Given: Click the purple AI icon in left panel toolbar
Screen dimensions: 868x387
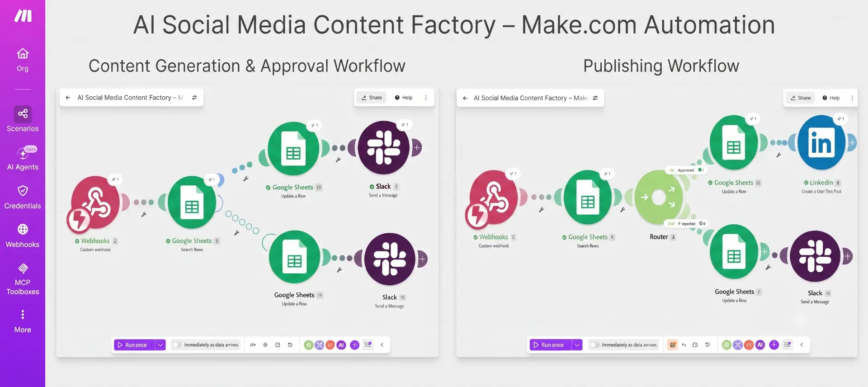Looking at the screenshot, I should click(341, 345).
